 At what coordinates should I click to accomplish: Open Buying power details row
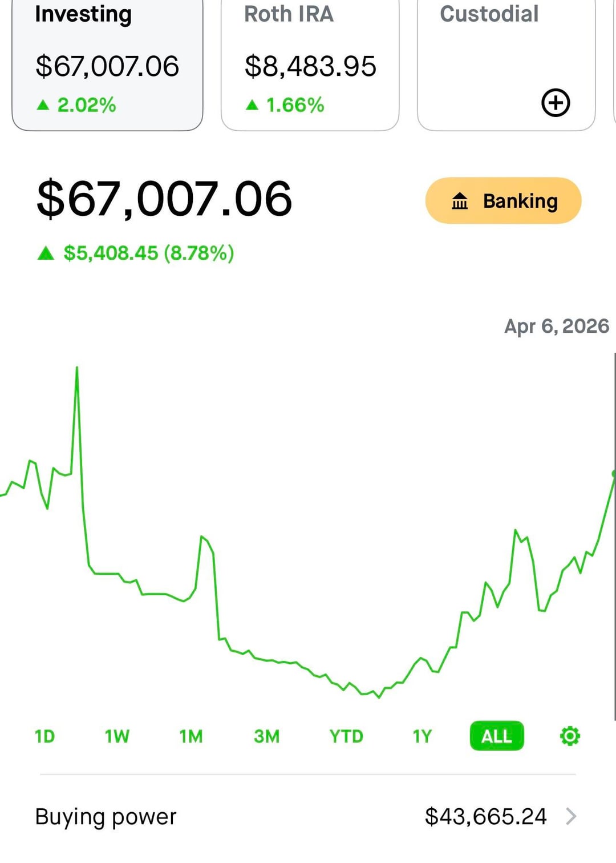pyautogui.click(x=308, y=816)
